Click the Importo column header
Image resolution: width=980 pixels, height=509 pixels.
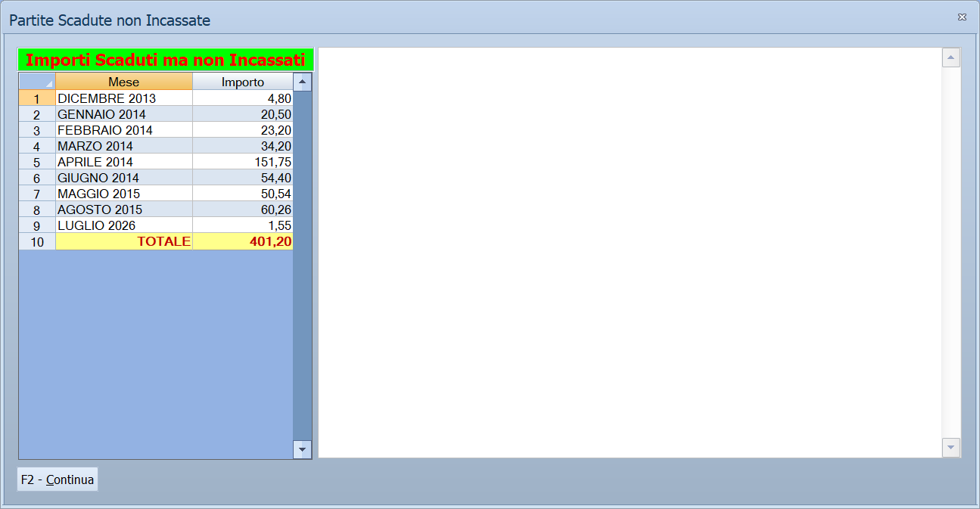tap(243, 82)
